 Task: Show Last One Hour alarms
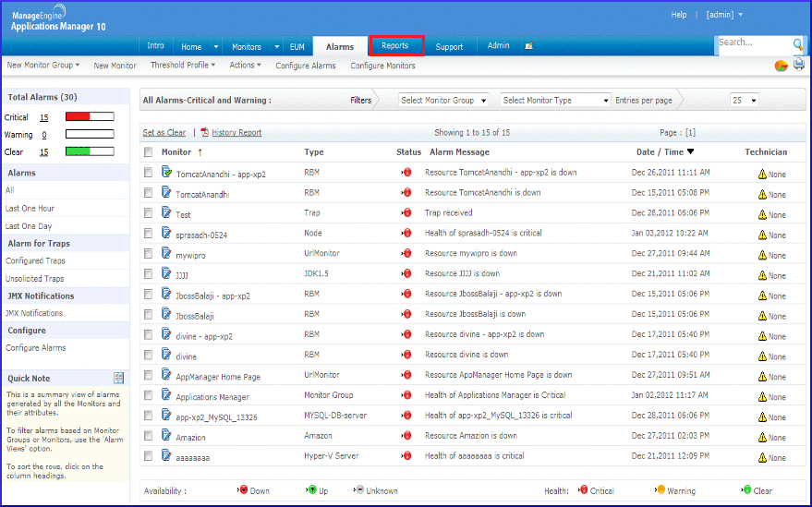[x=30, y=208]
